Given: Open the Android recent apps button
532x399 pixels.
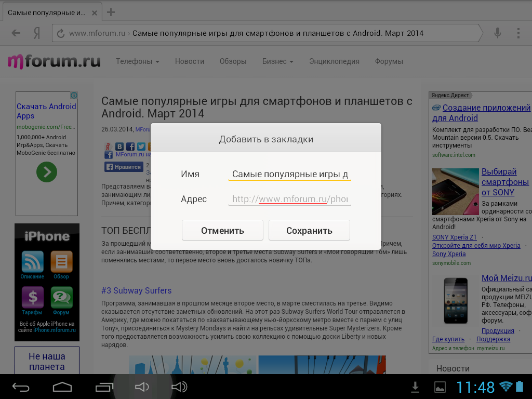Looking at the screenshot, I should click(104, 387).
